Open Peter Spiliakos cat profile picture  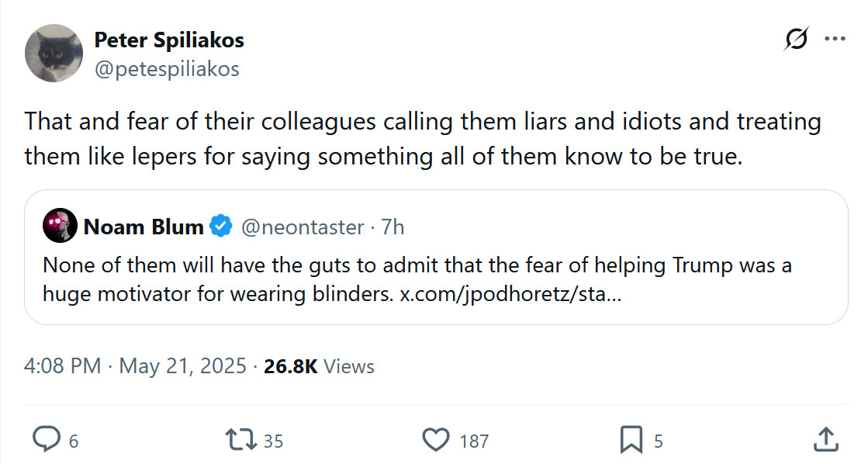coord(54,54)
